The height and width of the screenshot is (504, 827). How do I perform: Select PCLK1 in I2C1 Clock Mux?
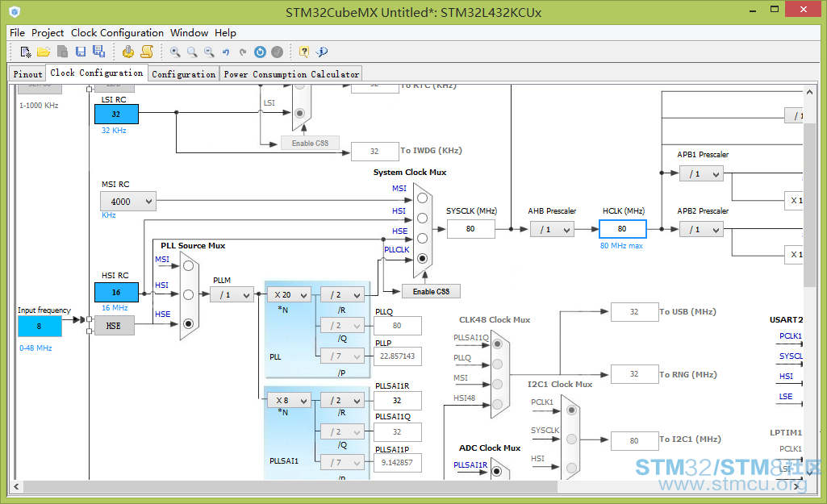click(571, 410)
